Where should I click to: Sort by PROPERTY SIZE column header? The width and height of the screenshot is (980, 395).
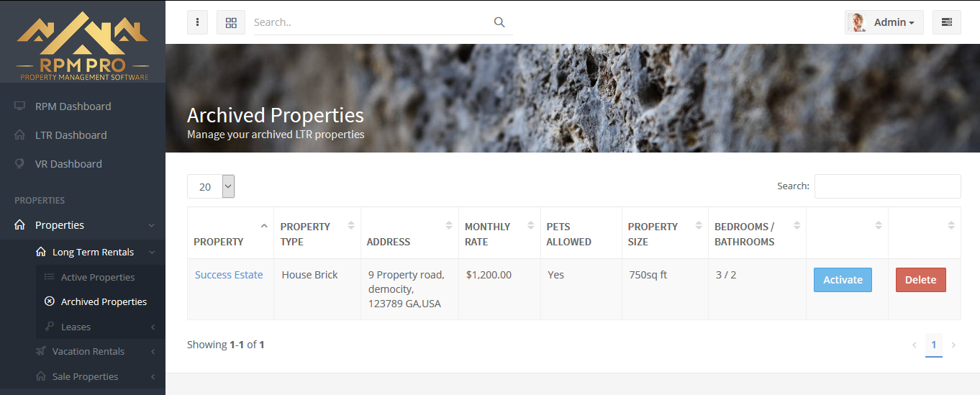point(665,233)
